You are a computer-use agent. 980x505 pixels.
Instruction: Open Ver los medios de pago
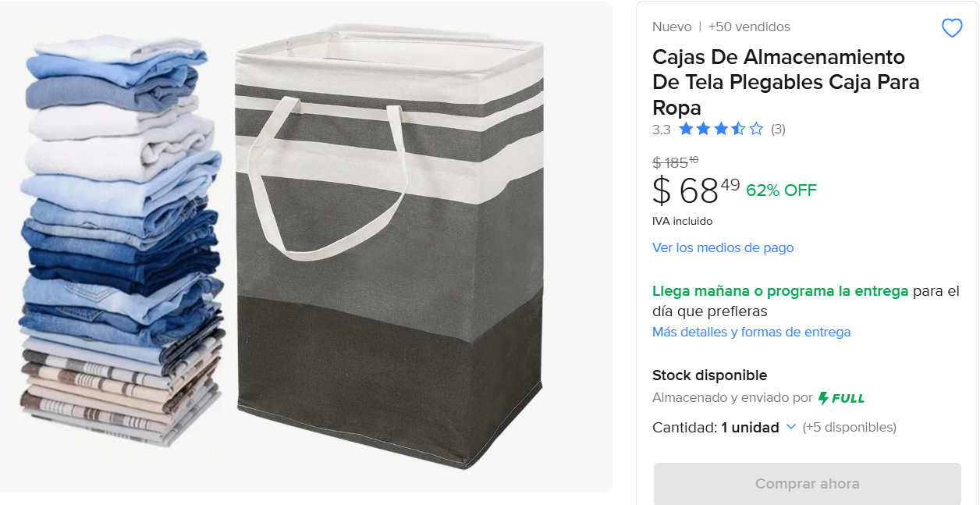pos(723,247)
